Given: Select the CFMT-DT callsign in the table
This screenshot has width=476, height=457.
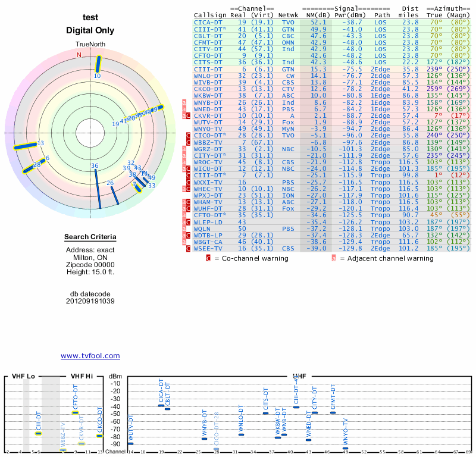Looking at the screenshot, I should [208, 42].
